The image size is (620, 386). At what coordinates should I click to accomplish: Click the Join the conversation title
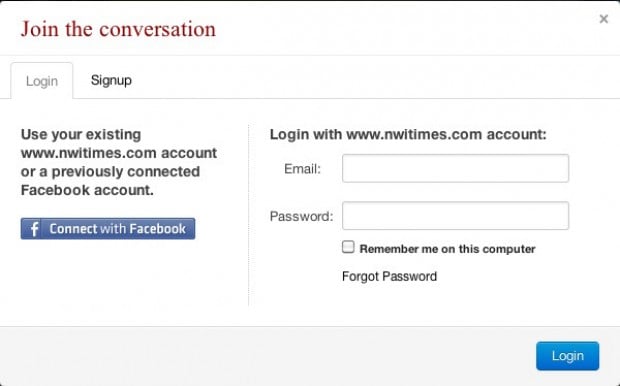[119, 29]
